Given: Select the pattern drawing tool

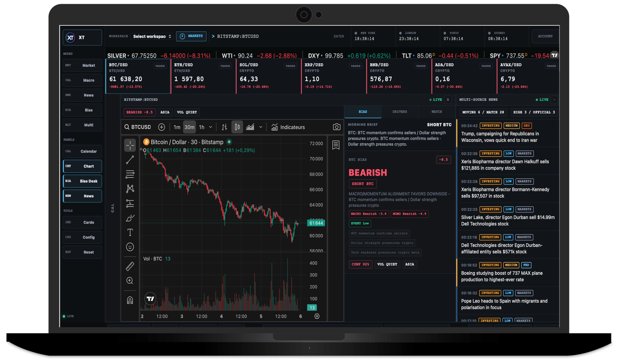Looking at the screenshot, I should 130,189.
